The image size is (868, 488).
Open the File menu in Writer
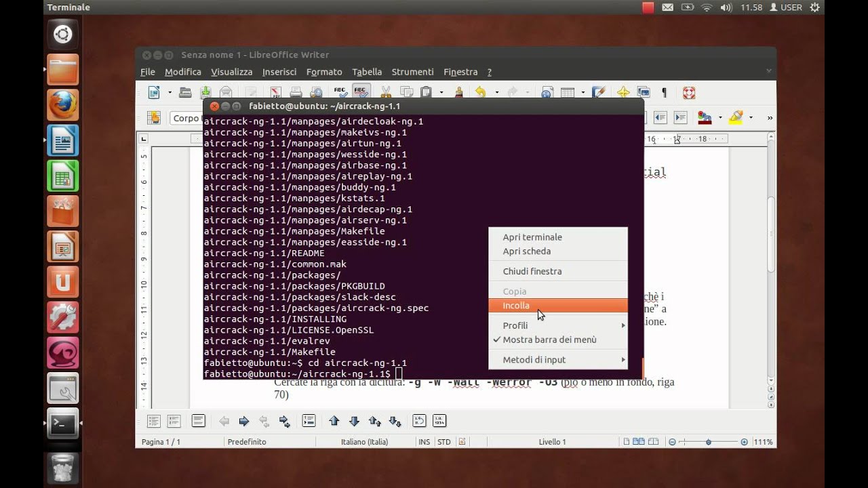pos(148,72)
